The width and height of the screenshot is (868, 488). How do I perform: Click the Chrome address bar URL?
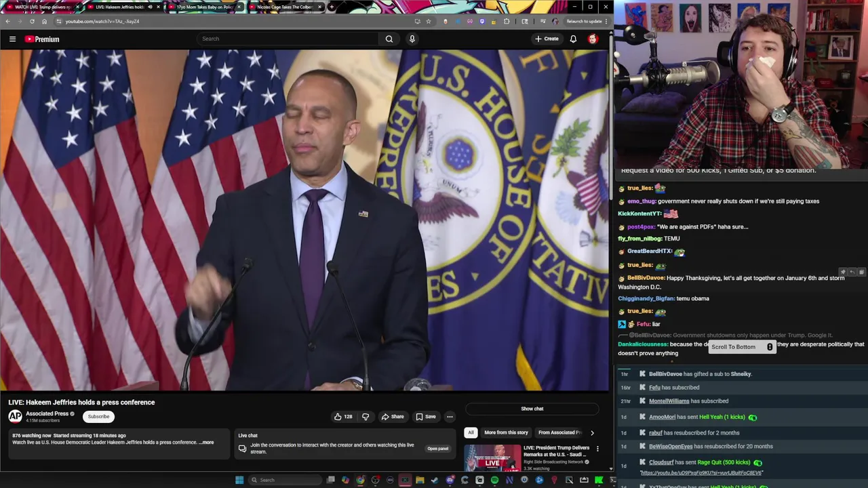pos(102,21)
